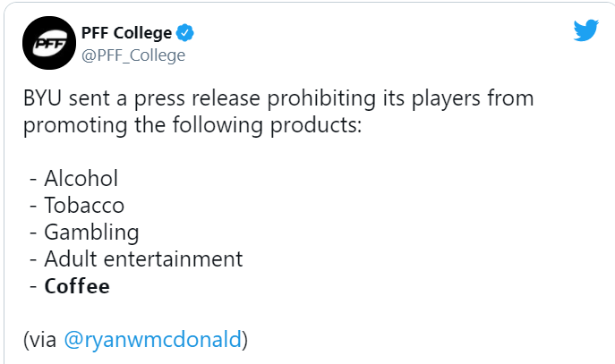Select the 'Gambling' list item
This screenshot has width=615, height=364.
point(84,233)
